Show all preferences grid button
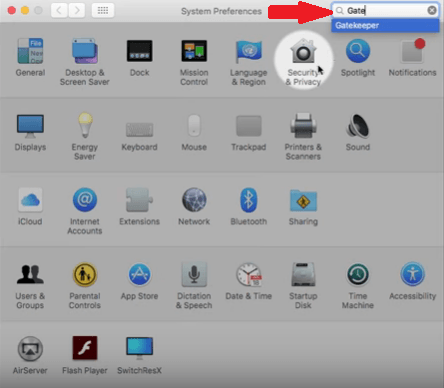This screenshot has height=388, width=444. click(x=103, y=11)
